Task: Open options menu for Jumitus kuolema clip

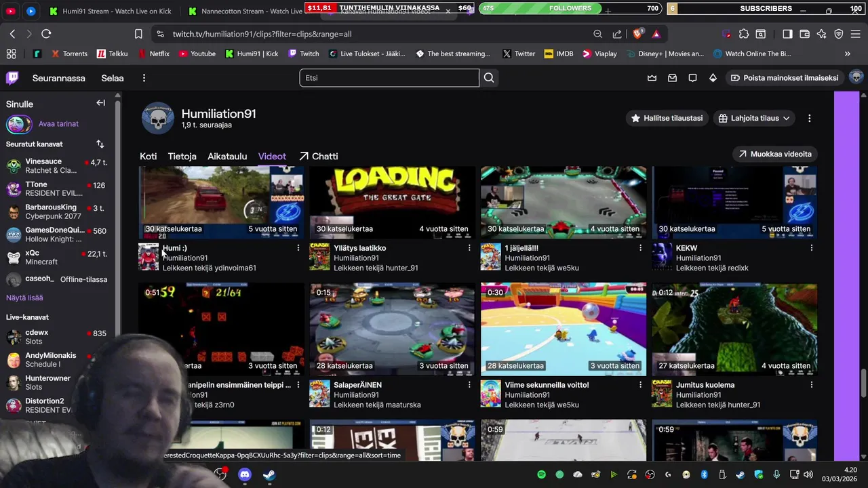Action: [x=811, y=385]
